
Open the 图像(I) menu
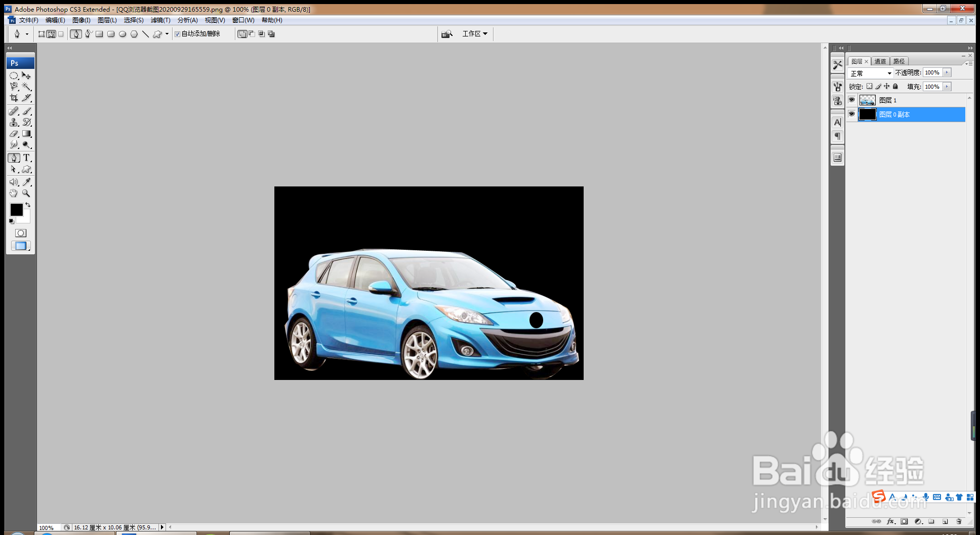[81, 20]
